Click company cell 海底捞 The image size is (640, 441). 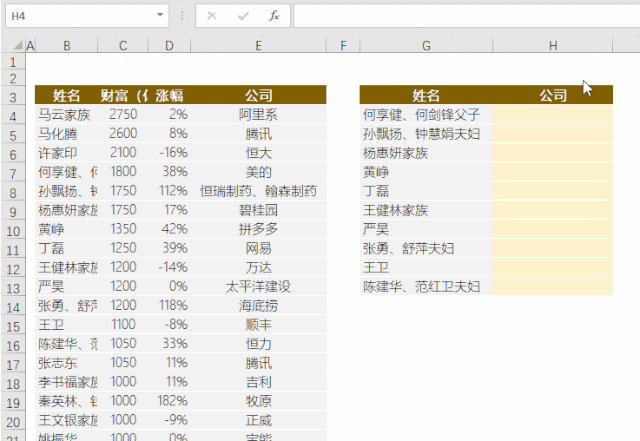[x=258, y=305]
